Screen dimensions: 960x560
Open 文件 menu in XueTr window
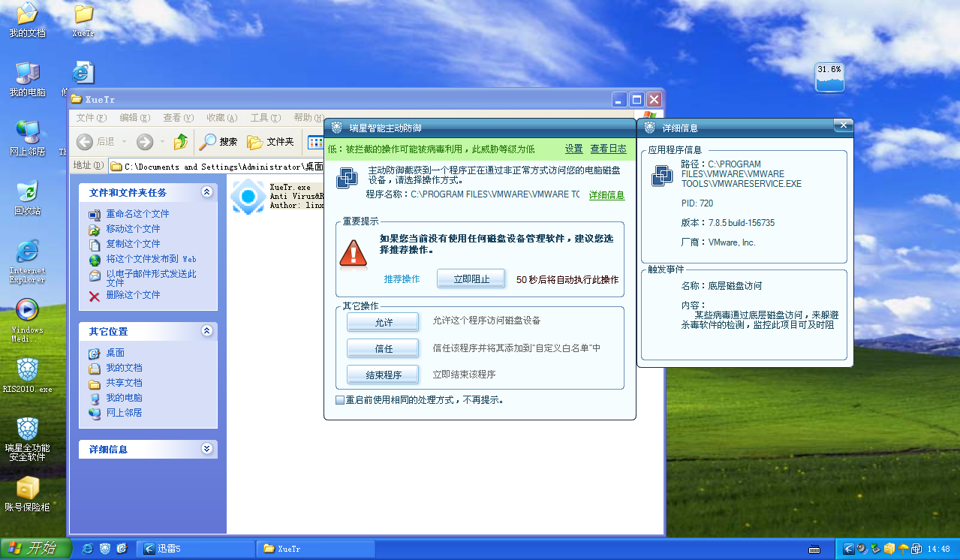(x=91, y=118)
